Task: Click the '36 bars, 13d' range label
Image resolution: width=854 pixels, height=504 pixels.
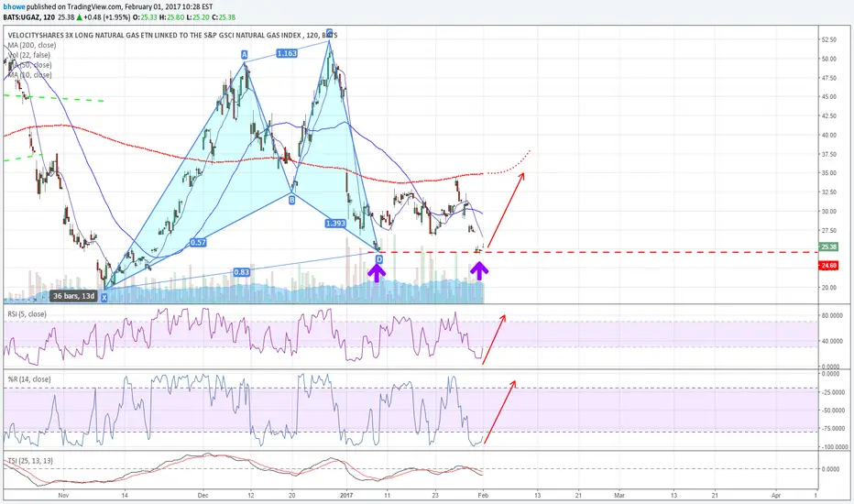Action: [73, 296]
